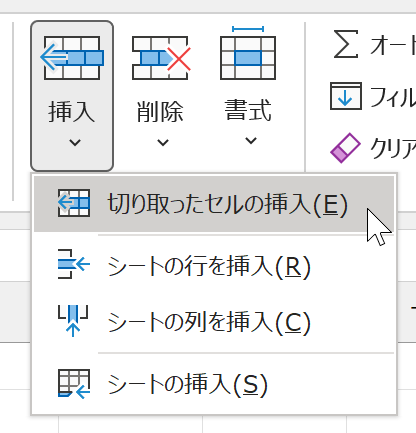Click the Fill down-arrow icon
Viewport: 416px width, 433px height.
(346, 96)
